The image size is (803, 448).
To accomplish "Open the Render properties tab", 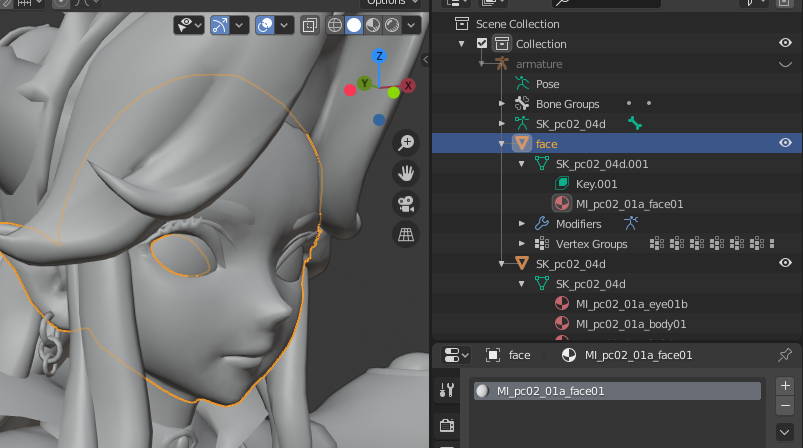I will (447, 425).
